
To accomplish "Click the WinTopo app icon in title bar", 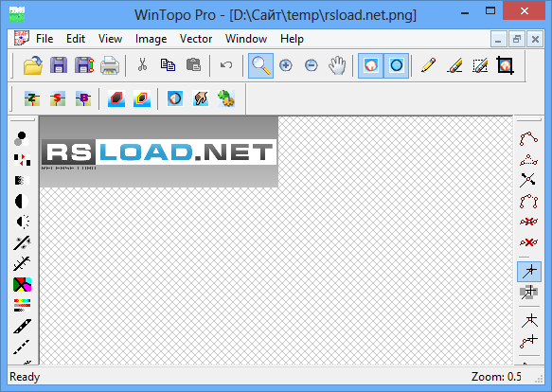I will point(17,14).
